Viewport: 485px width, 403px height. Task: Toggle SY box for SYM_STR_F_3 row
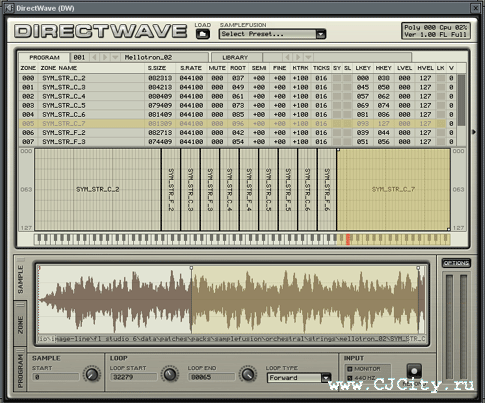337,142
